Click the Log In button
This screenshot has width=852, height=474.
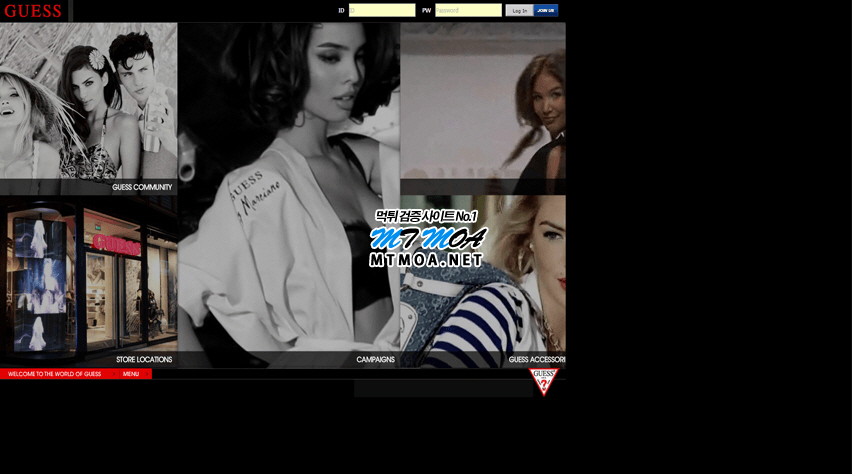coord(519,10)
